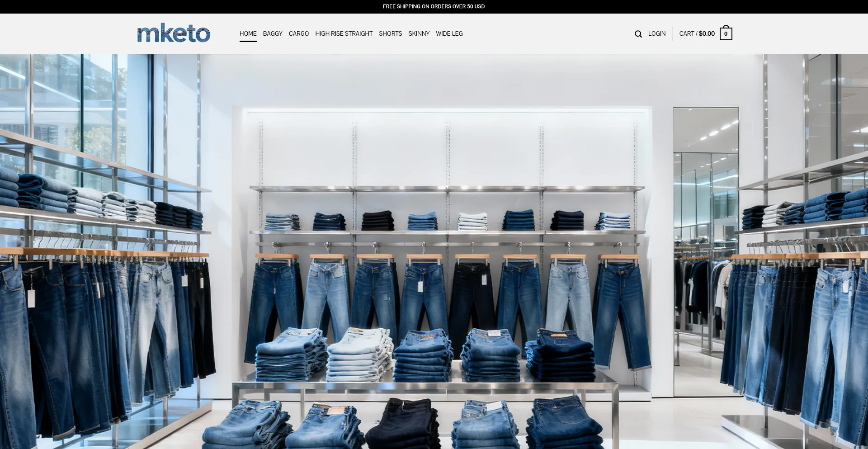The image size is (868, 449).
Task: Click the $0.00 cart total
Action: pos(707,33)
